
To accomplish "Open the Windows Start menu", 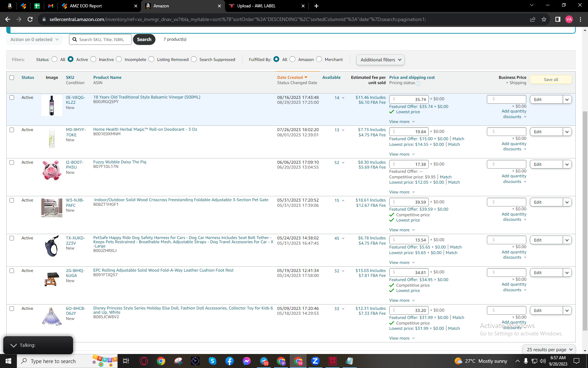I will (8, 361).
